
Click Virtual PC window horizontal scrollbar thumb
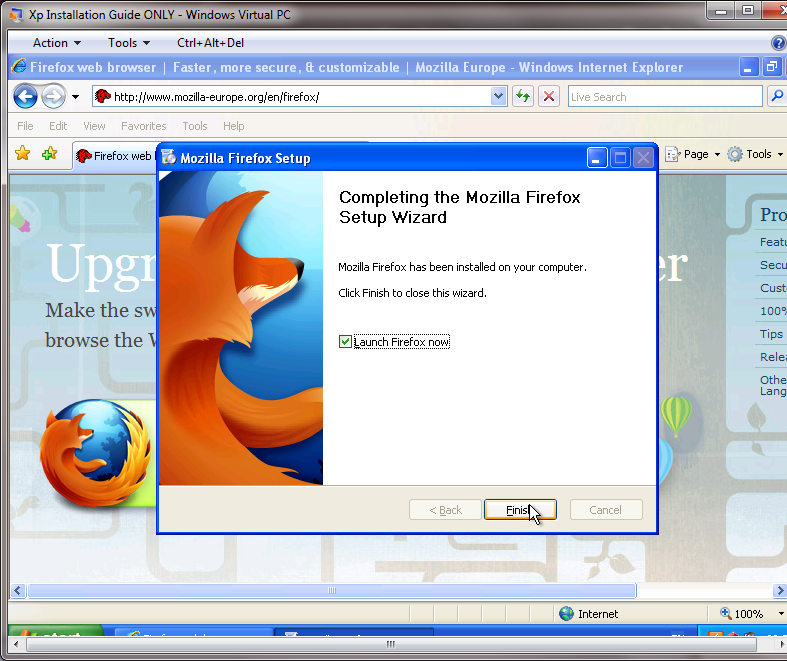(x=391, y=644)
